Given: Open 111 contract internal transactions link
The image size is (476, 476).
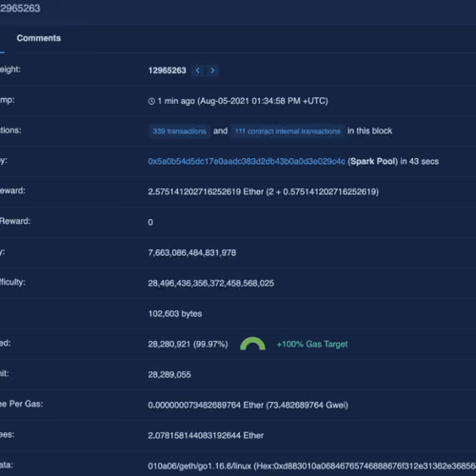Looking at the screenshot, I should pos(288,131).
